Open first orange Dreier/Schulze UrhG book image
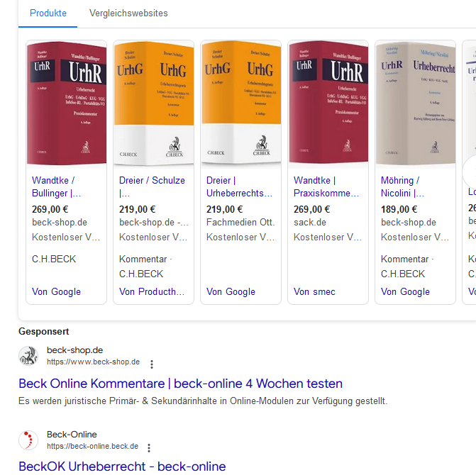Viewport: 476px width, 475px height. click(153, 104)
